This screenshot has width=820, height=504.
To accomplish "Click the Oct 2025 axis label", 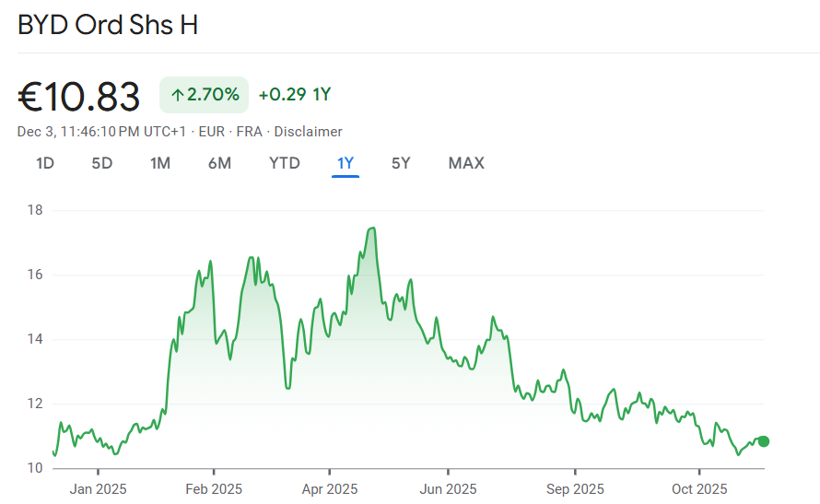I will pos(699,488).
